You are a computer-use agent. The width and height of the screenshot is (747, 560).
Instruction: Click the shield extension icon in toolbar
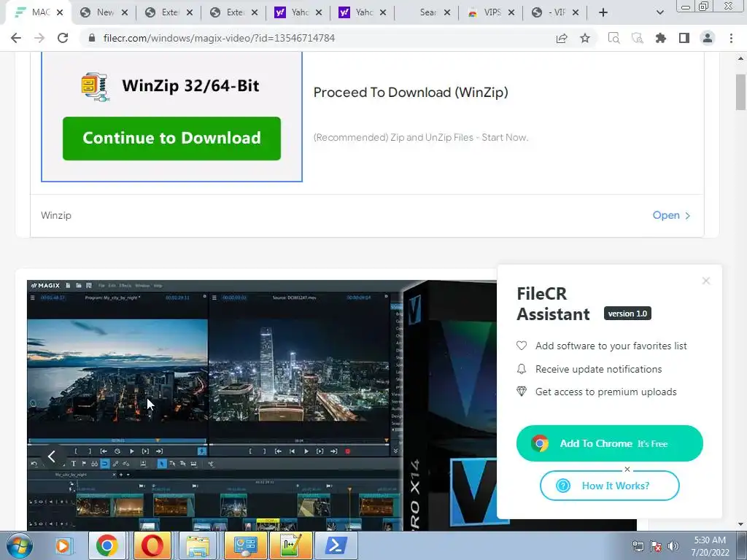click(638, 38)
